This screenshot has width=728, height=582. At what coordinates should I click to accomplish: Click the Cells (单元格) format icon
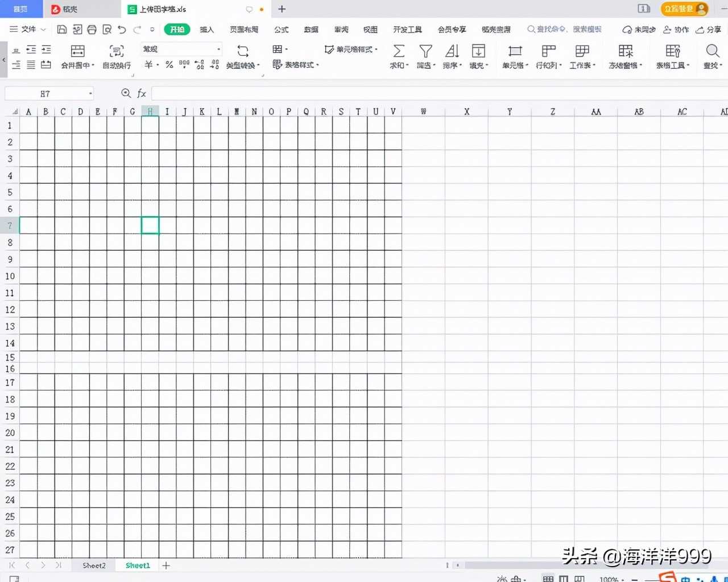tap(515, 51)
